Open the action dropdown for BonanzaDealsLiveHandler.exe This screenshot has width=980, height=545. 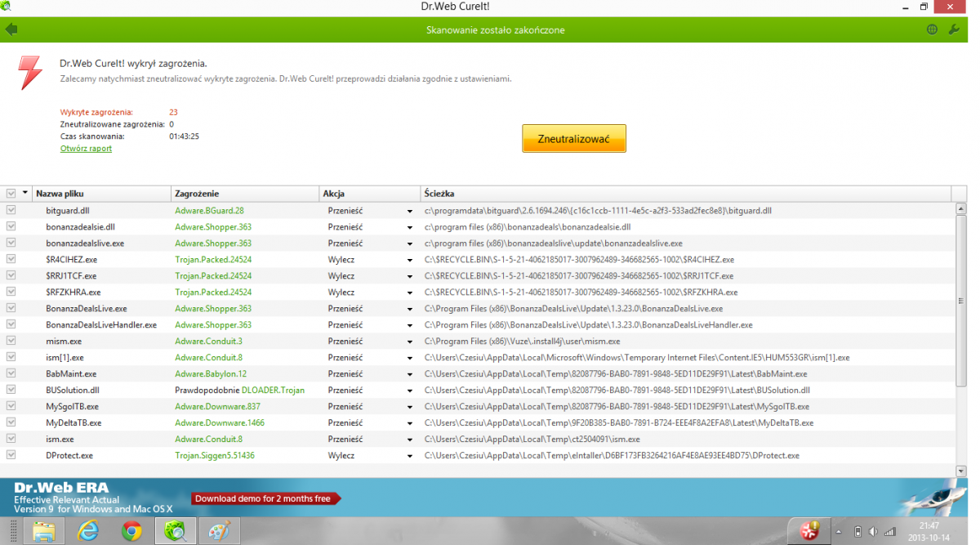point(410,325)
